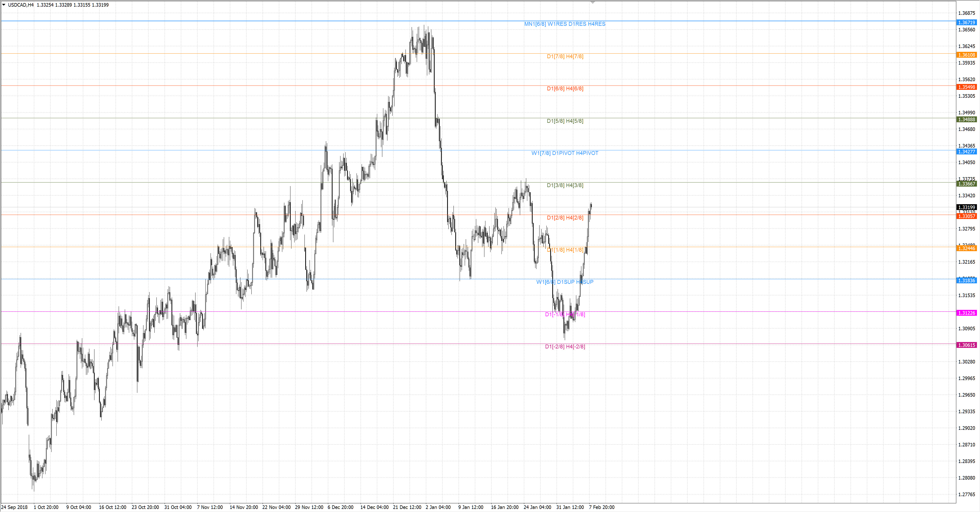The image size is (980, 512).
Task: Click the red 1.35498 price tag
Action: [x=966, y=87]
